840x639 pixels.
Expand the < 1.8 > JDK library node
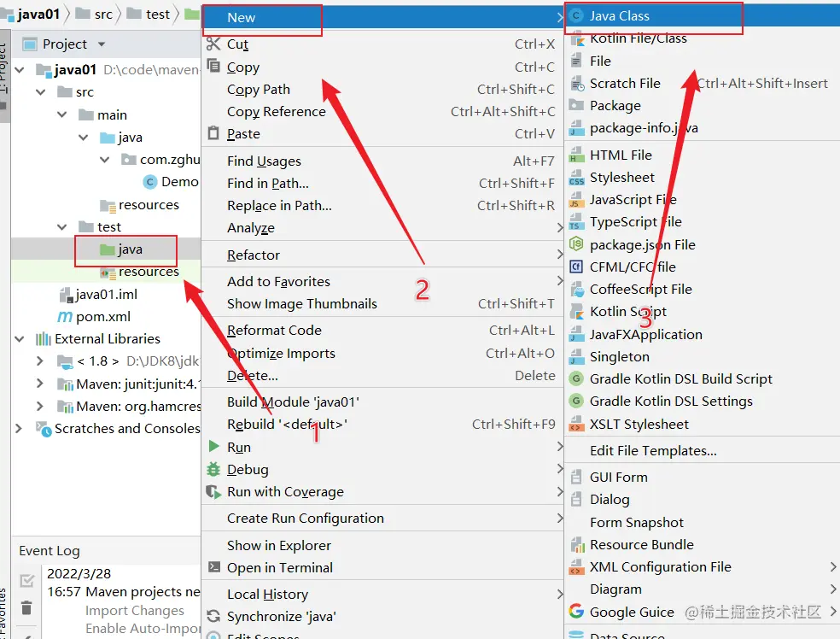(39, 361)
